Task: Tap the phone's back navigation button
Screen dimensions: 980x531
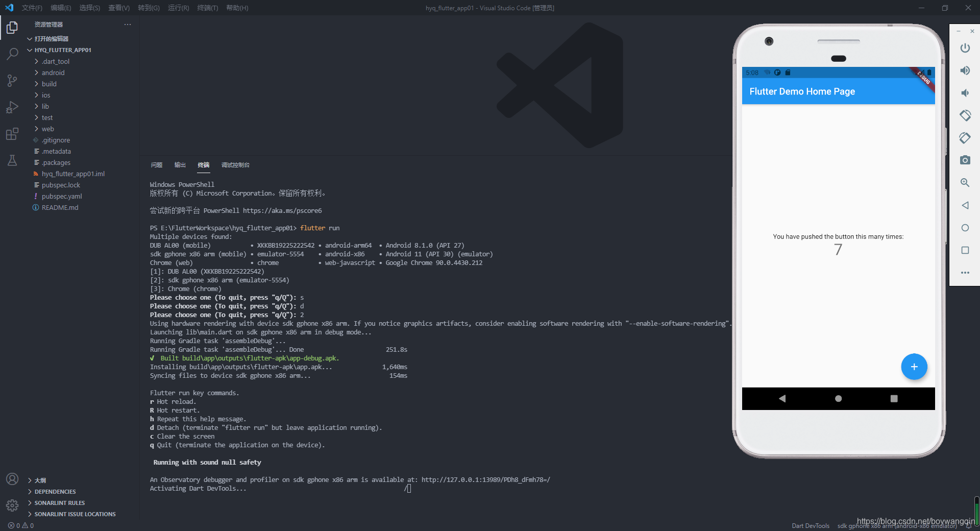Action: 782,398
